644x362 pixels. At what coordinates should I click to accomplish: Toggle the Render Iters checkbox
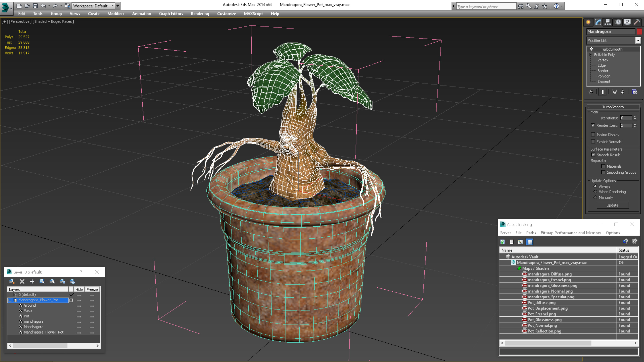pos(593,125)
